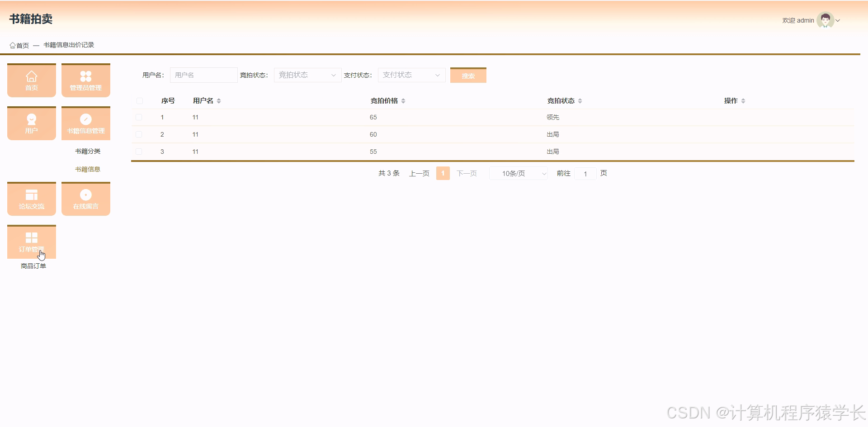The height and width of the screenshot is (427, 868).
Task: Click 下一页 next page button
Action: click(x=467, y=173)
